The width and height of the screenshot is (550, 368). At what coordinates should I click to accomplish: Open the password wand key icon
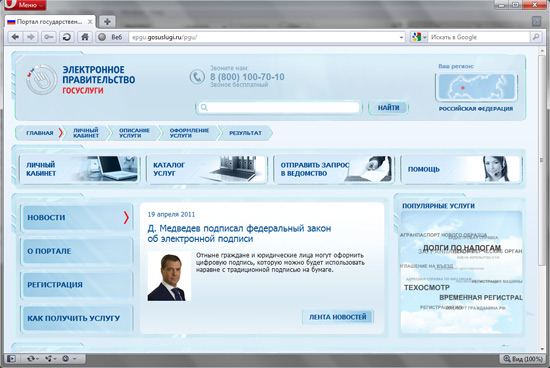pos(49,37)
